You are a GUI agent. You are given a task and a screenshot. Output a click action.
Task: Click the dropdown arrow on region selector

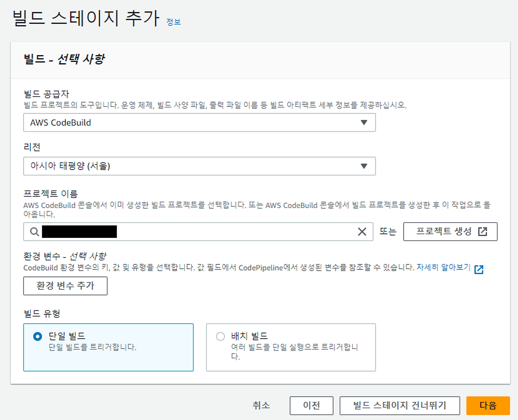point(365,166)
